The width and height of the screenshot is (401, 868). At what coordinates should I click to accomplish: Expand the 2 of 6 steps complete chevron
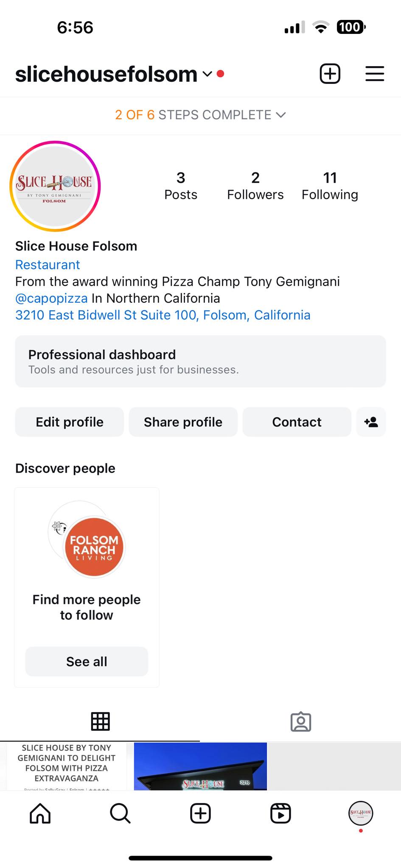pos(281,115)
